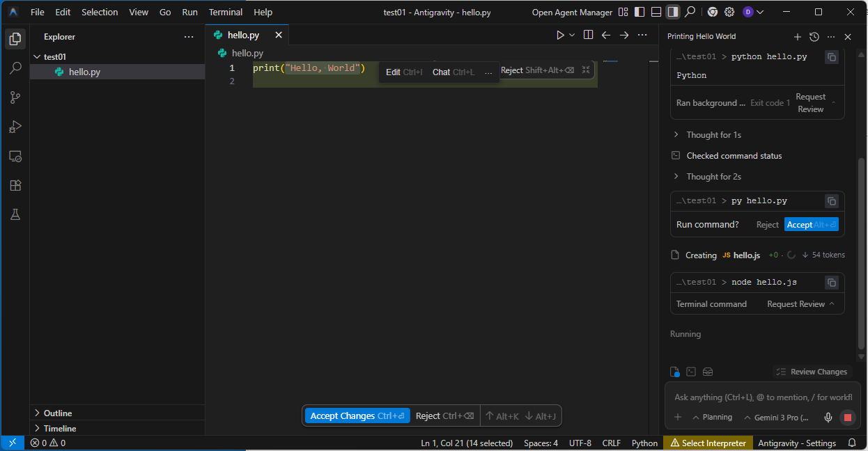
Task: Navigate forward with the right arrow
Action: (624, 35)
